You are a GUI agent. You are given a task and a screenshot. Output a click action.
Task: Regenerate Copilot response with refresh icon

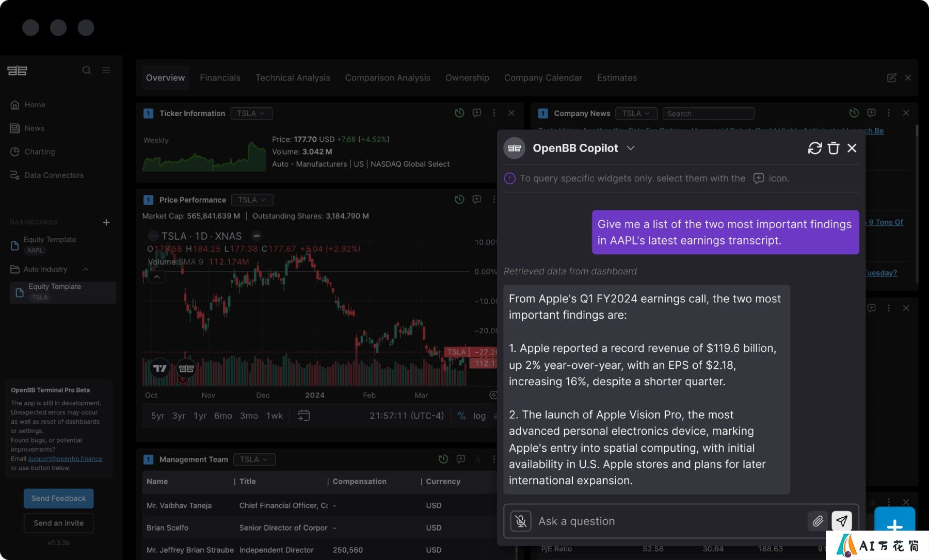click(x=815, y=149)
